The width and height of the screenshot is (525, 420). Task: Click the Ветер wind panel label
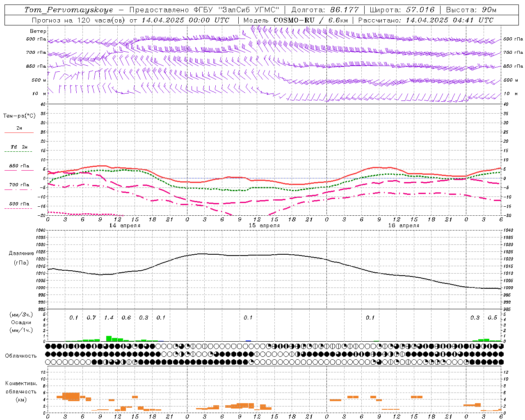coord(38,31)
